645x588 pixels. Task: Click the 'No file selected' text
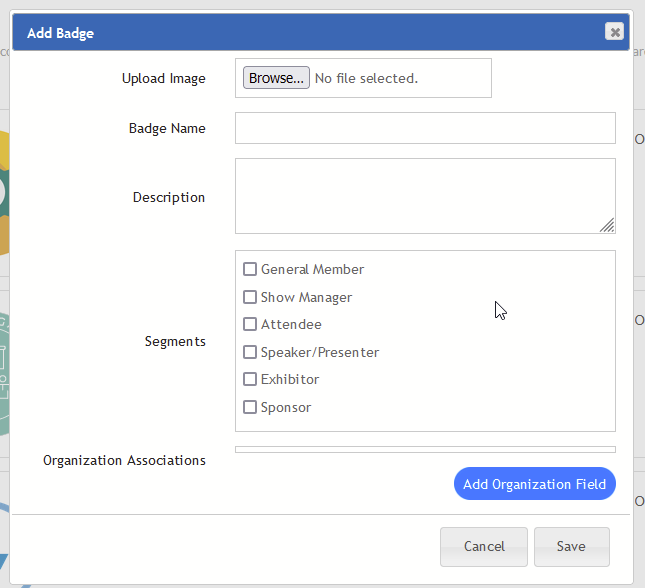tap(366, 78)
